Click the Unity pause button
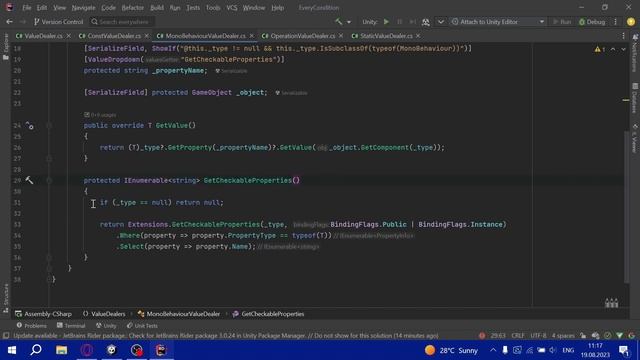Image resolution: width=640 pixels, height=360 pixels. tap(400, 22)
